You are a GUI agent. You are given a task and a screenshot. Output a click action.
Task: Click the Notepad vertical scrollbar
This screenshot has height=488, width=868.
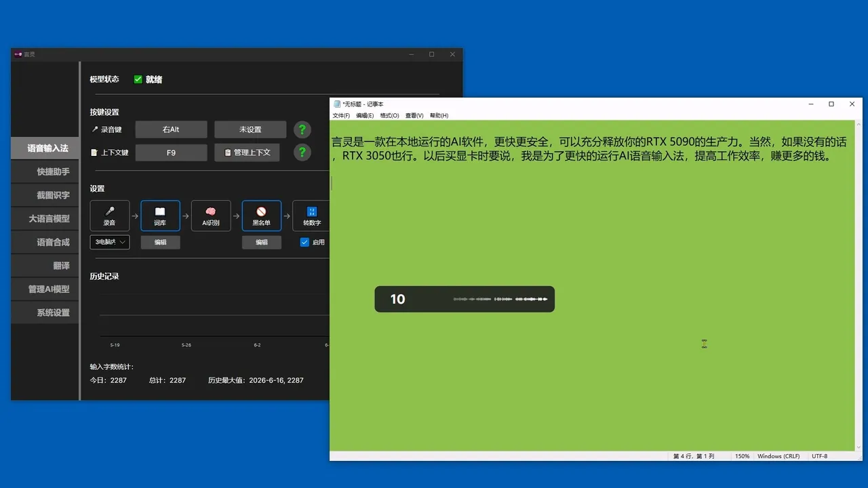click(859, 285)
